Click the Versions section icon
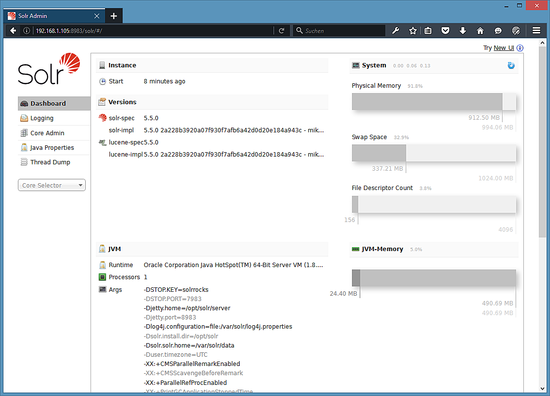Viewport: 550px width, 396px height. pos(102,102)
